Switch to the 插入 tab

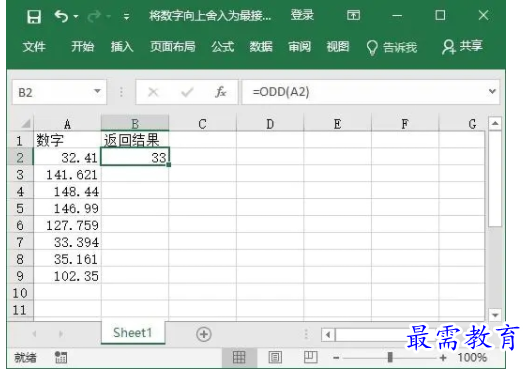122,46
